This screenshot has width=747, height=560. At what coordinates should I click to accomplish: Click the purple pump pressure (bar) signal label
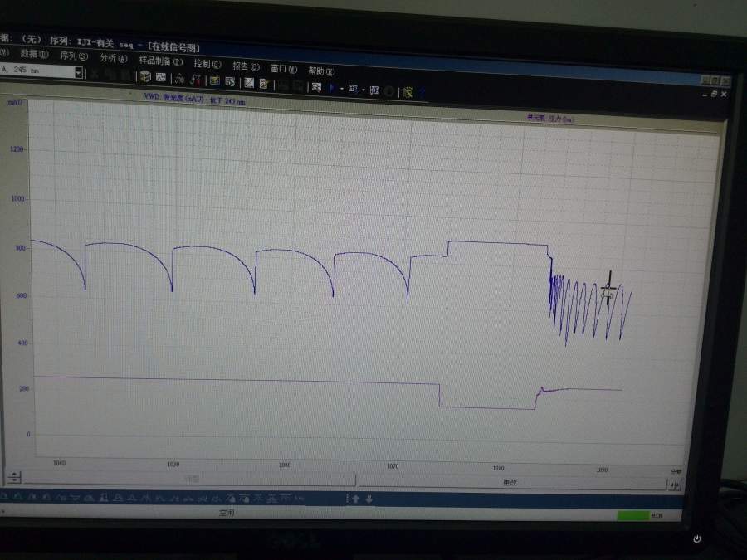tap(550, 119)
